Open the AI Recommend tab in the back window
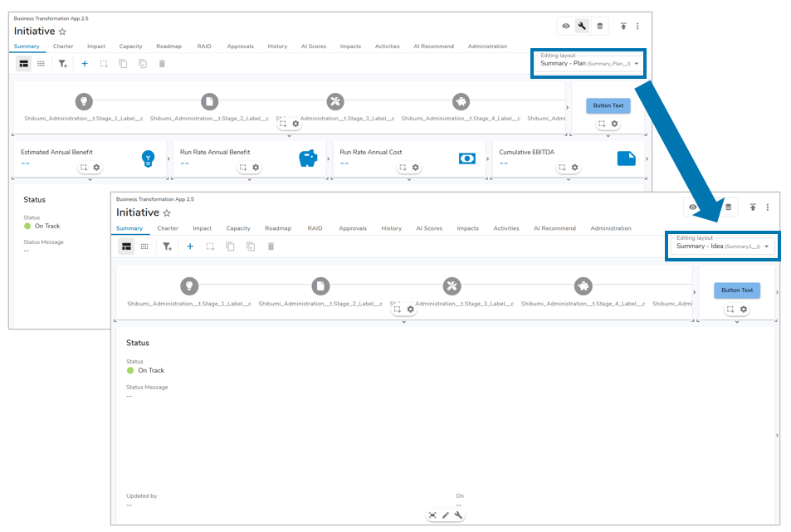Image resolution: width=791 pixels, height=532 pixels. pyautogui.click(x=433, y=46)
